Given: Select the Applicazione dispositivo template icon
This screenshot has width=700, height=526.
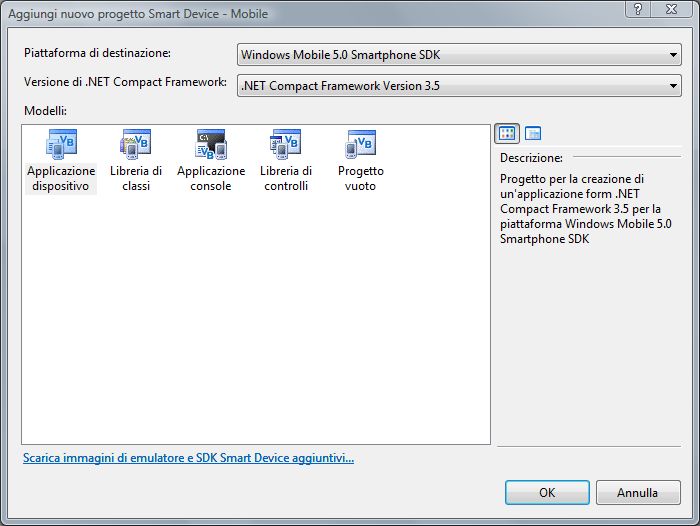Looking at the screenshot, I should 61,144.
